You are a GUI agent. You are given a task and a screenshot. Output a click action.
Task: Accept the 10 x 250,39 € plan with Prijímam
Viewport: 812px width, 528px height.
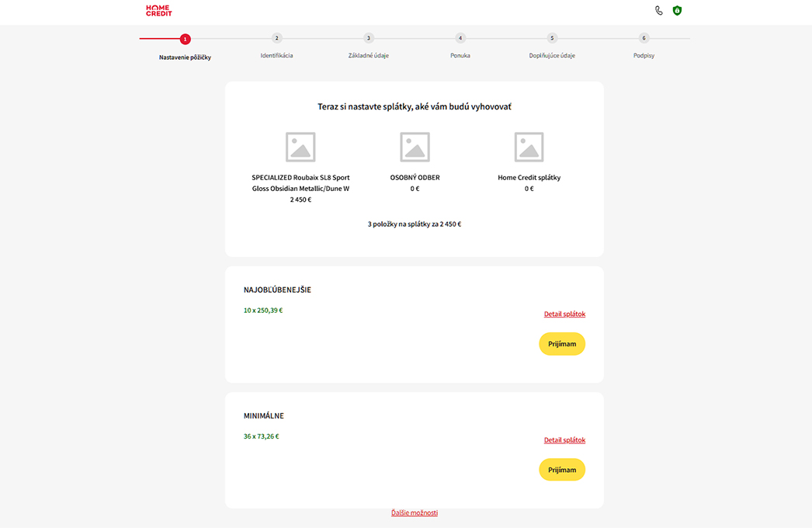click(x=562, y=344)
